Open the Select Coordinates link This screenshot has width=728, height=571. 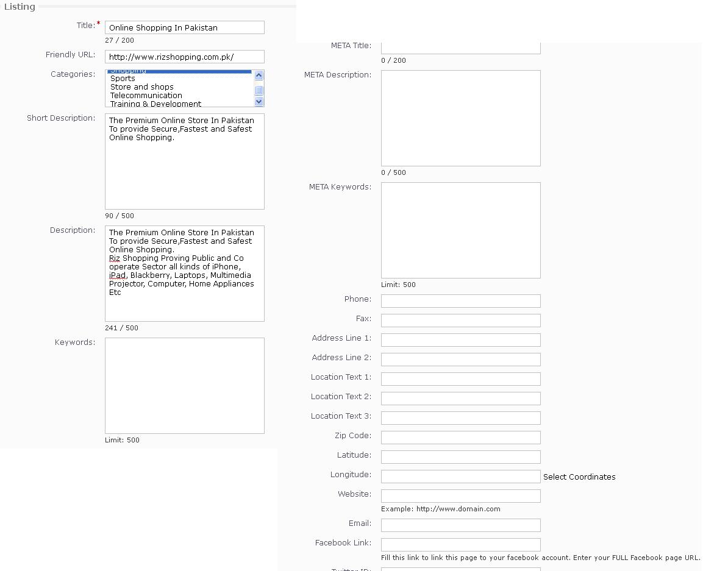pos(579,477)
